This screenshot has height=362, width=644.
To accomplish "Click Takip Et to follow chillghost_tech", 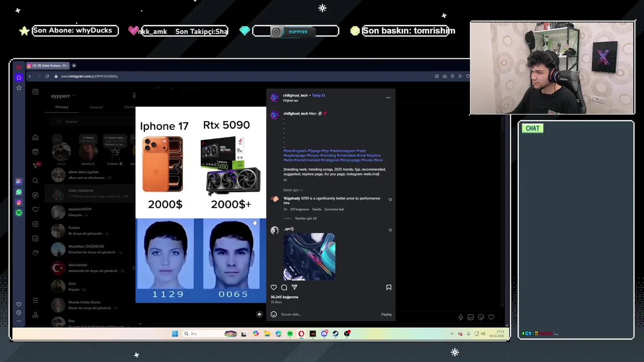I will 318,96.
